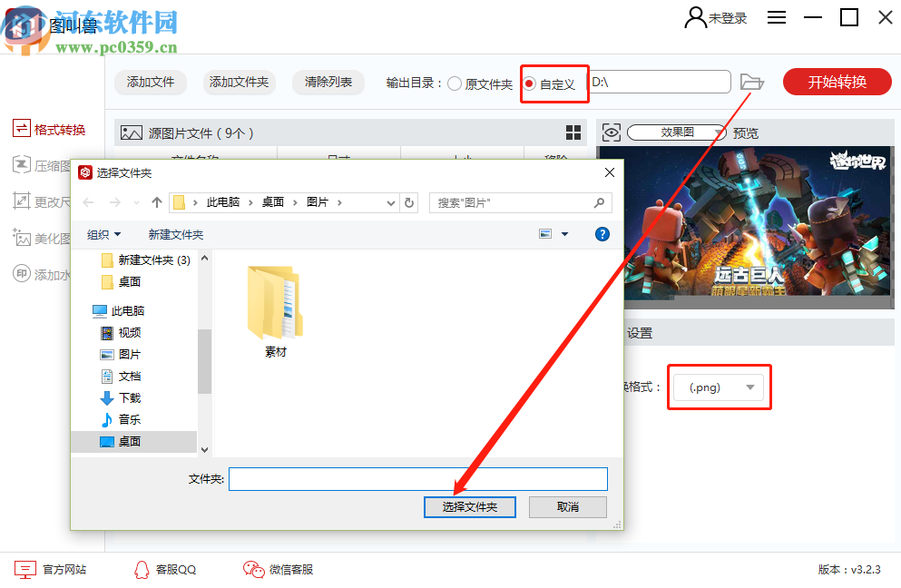Click the 客服QQ penguin icon

[x=142, y=570]
